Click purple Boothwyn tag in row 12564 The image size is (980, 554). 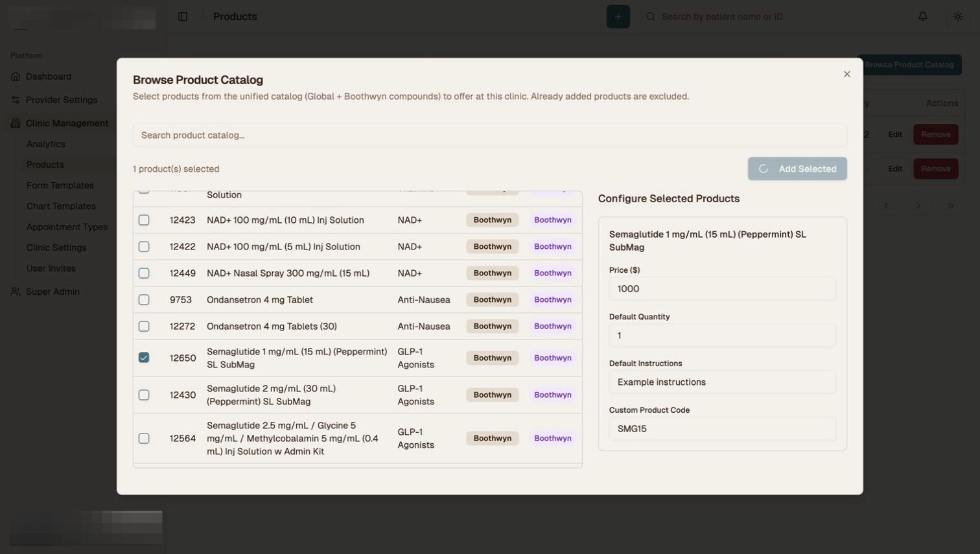[553, 439]
